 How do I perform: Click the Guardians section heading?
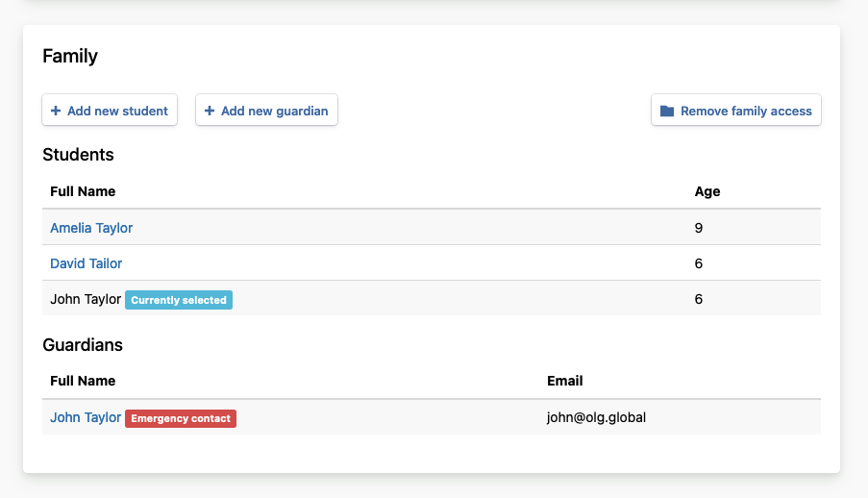click(x=83, y=344)
